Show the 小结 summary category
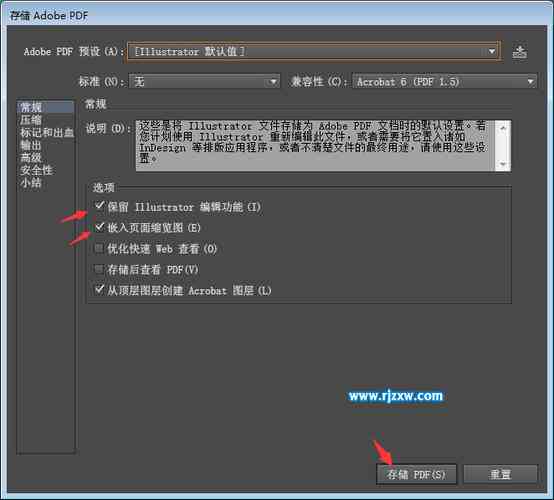Viewport: 554px width, 500px height. coord(31,183)
